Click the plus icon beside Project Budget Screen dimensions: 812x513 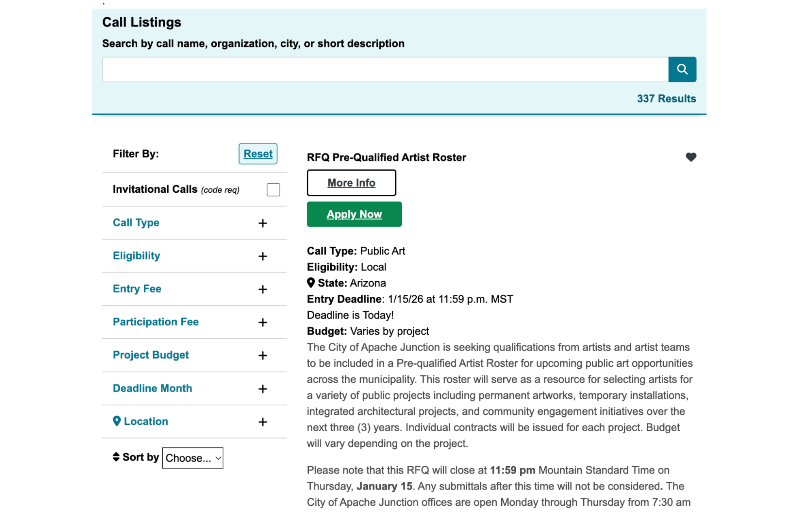263,355
